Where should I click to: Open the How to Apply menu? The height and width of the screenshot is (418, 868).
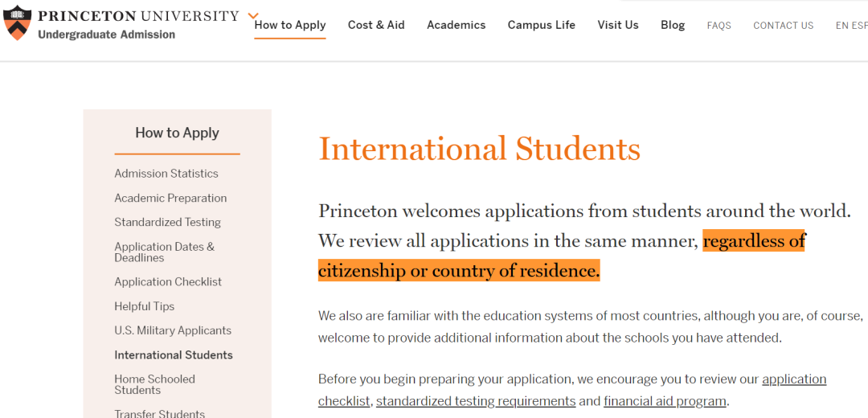(290, 25)
